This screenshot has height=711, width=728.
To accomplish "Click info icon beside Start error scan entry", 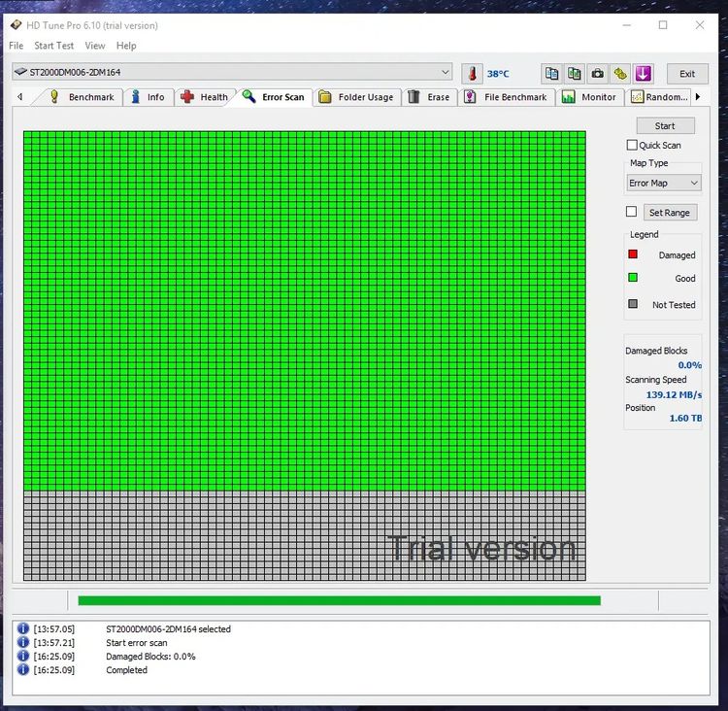I will pyautogui.click(x=22, y=642).
